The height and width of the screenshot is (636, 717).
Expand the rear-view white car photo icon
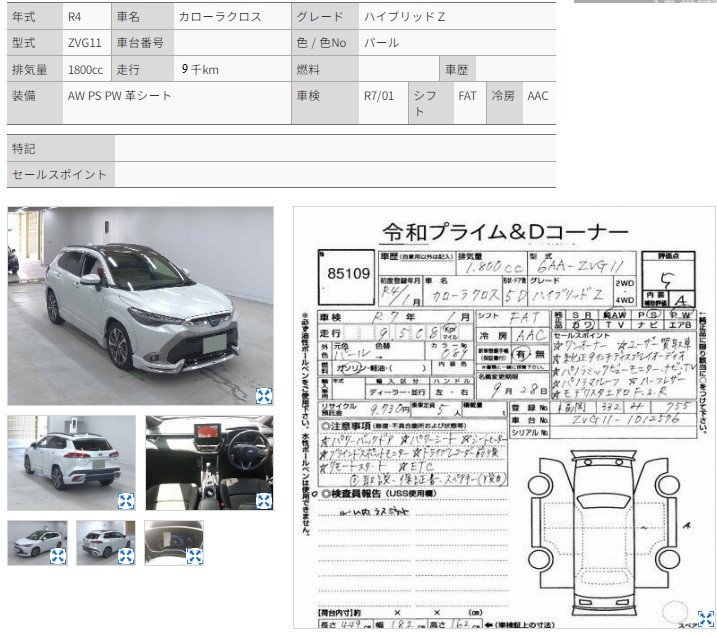coord(126,501)
